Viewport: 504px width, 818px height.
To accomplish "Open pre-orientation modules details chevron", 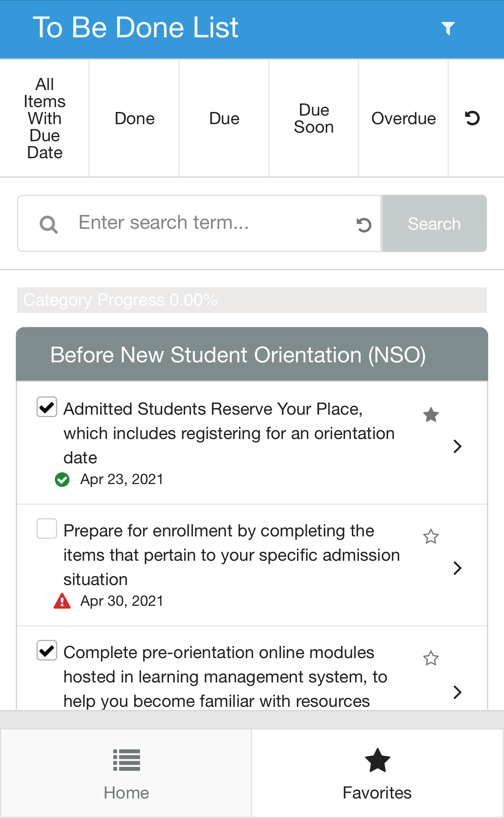I will click(457, 692).
